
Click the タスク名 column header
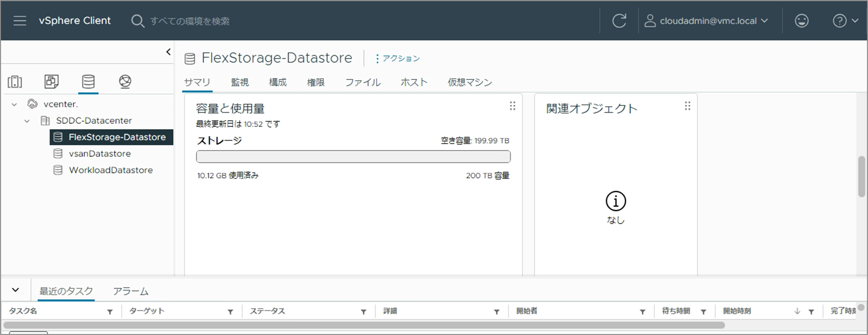coord(23,311)
